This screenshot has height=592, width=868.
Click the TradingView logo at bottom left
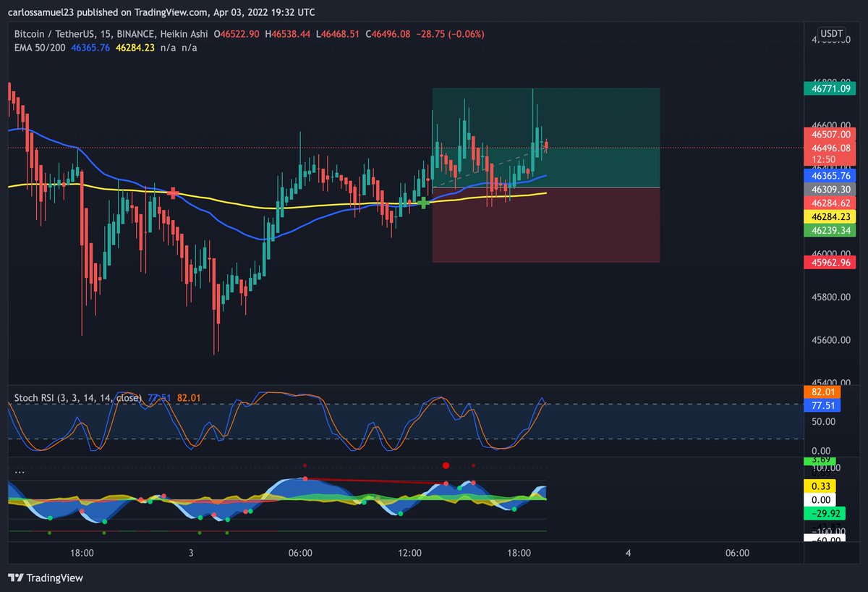[x=45, y=578]
